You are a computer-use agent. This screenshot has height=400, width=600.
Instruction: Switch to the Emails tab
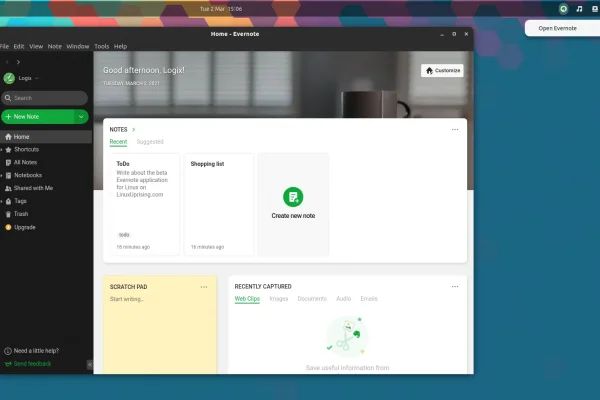[369, 299]
